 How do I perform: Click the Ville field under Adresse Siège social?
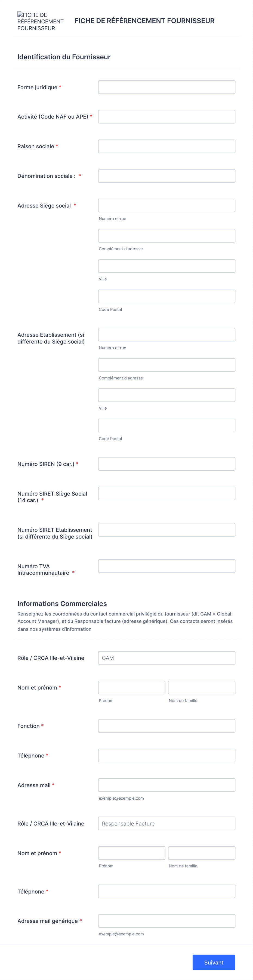coord(166,265)
